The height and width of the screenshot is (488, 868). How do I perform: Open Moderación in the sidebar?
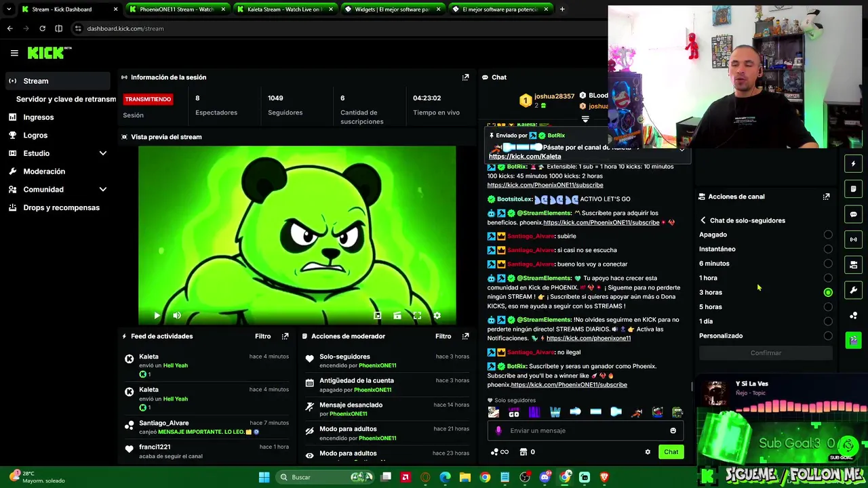pos(56,171)
